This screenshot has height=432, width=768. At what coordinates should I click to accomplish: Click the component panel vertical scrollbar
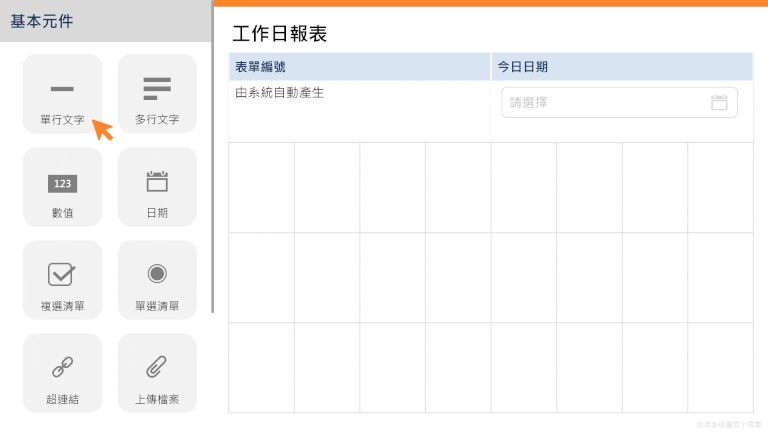(x=213, y=157)
